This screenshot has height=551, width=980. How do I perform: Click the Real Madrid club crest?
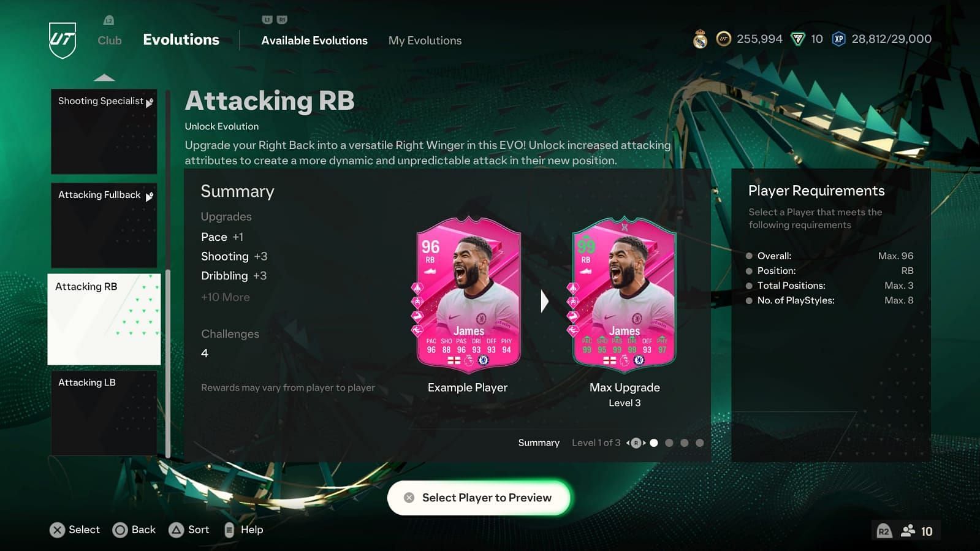click(x=700, y=40)
